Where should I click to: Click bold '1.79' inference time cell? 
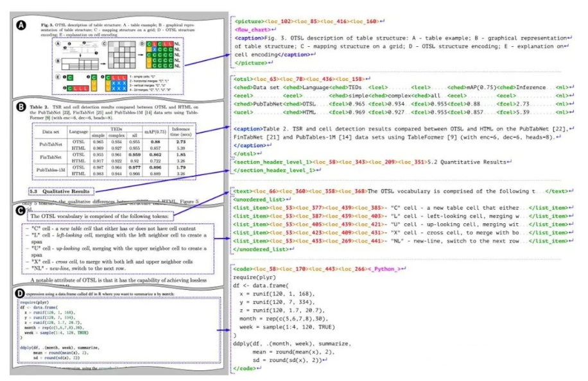(x=181, y=167)
